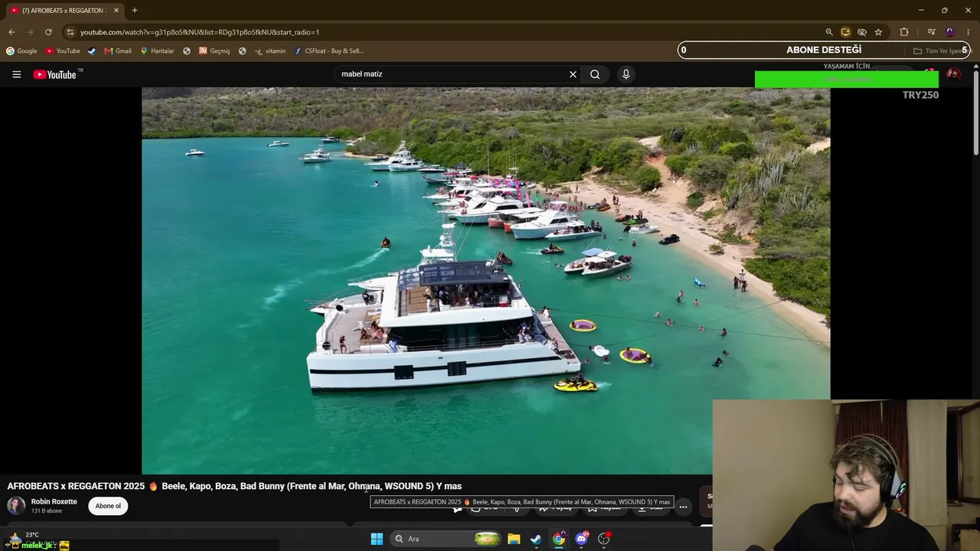The image size is (980, 551).
Task: Open the Chrome profile avatar
Action: point(950,32)
